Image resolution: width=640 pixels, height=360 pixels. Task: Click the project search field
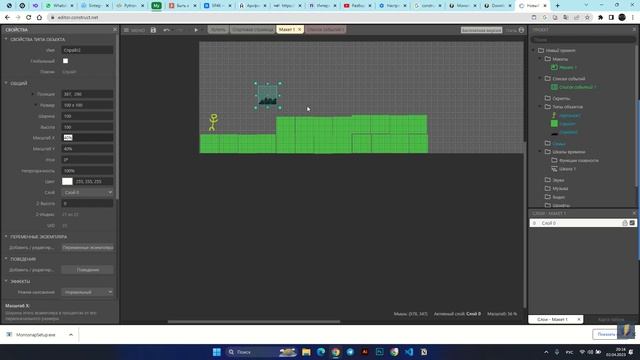pos(582,40)
